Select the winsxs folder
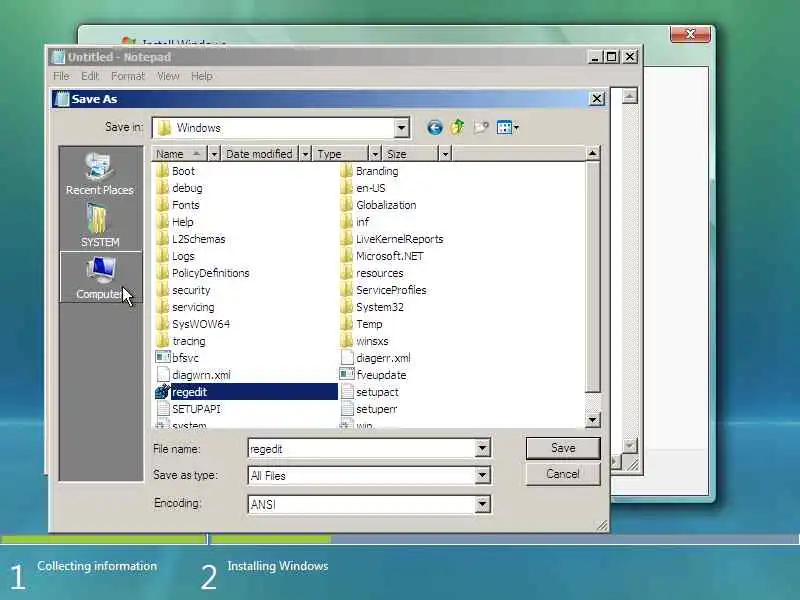The image size is (800, 600). pyautogui.click(x=364, y=341)
